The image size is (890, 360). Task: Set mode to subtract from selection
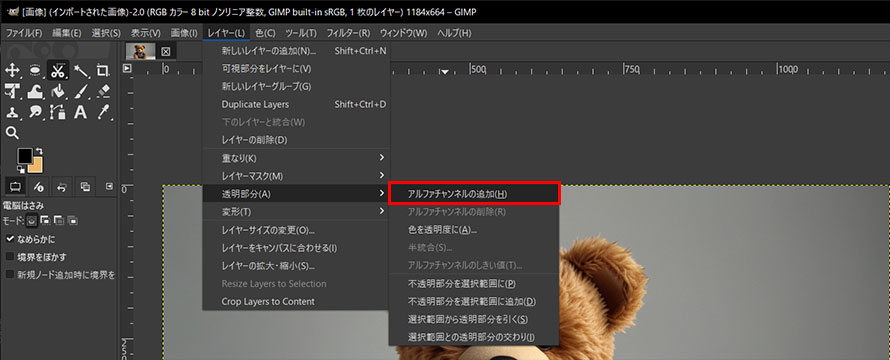coord(60,220)
